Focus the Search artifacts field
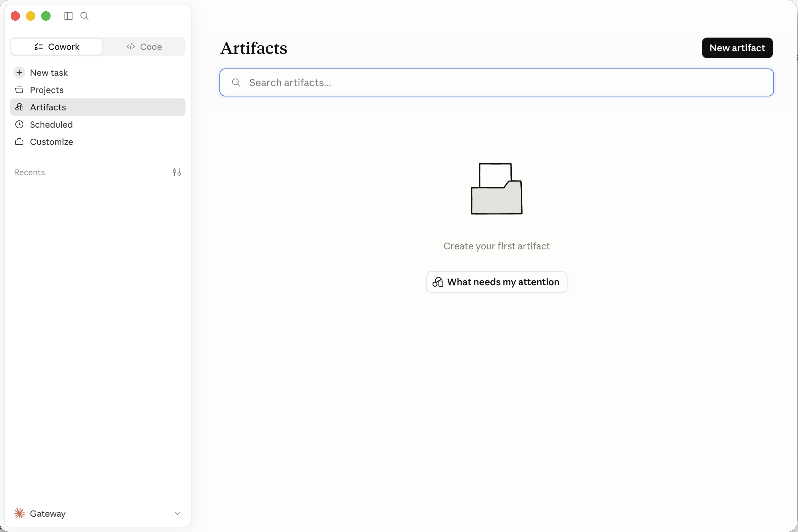Screen dimensions: 798x532 pyautogui.click(x=496, y=82)
